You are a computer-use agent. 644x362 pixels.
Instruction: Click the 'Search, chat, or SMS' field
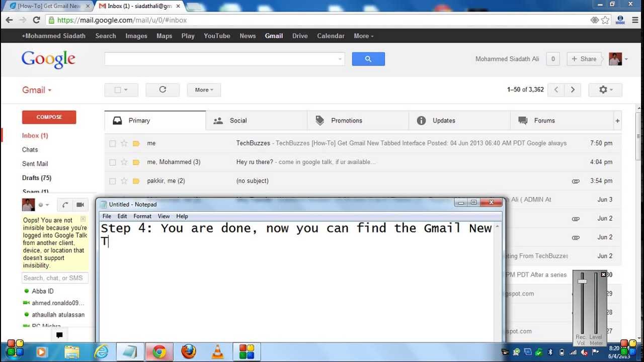pyautogui.click(x=55, y=278)
